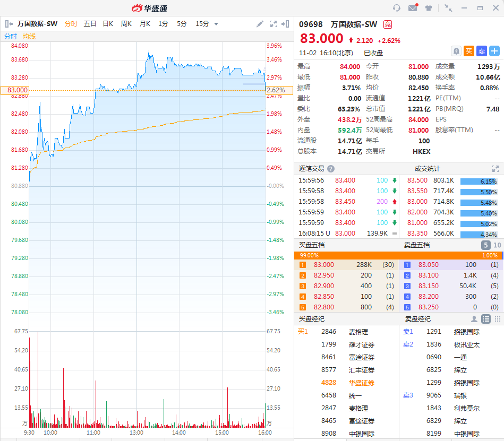Collapse the right quote panel

286,24
